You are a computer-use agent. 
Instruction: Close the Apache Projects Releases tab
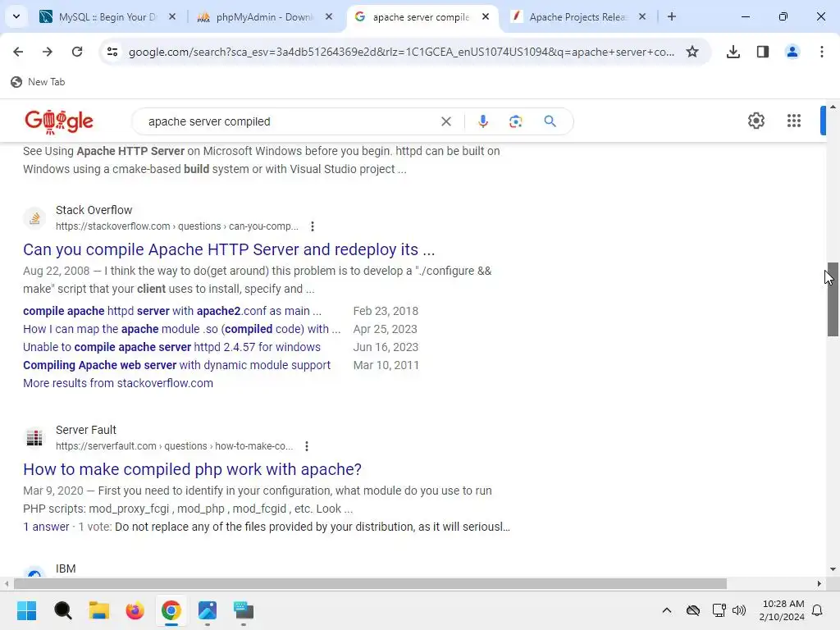tap(642, 17)
